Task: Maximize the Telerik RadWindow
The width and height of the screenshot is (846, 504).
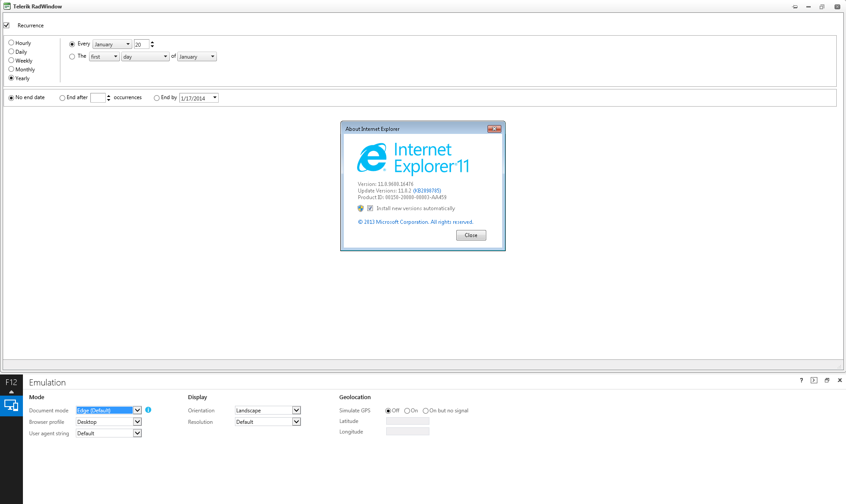Action: 822,7
